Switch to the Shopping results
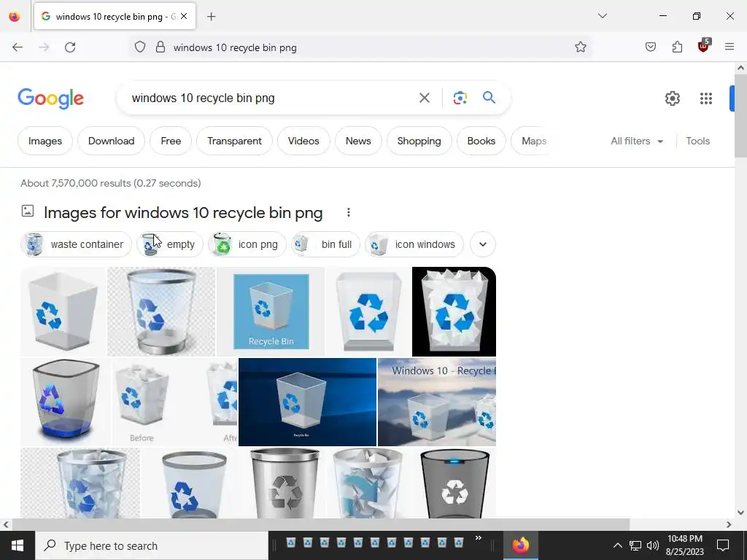 [419, 141]
